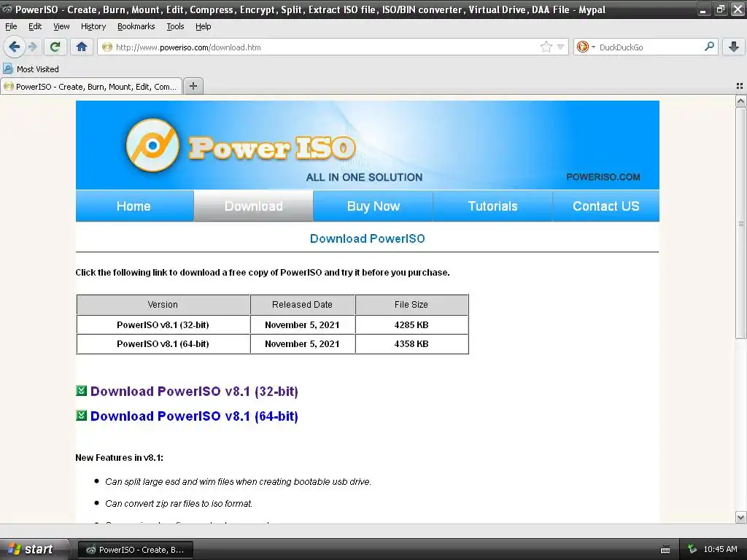747x560 pixels.
Task: Click the PowerISO taskbar button
Action: pyautogui.click(x=136, y=550)
